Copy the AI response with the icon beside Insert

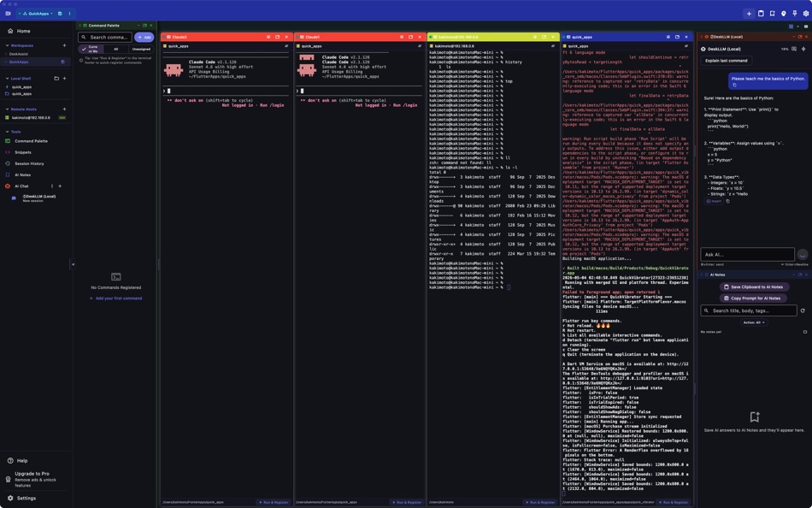point(727,201)
